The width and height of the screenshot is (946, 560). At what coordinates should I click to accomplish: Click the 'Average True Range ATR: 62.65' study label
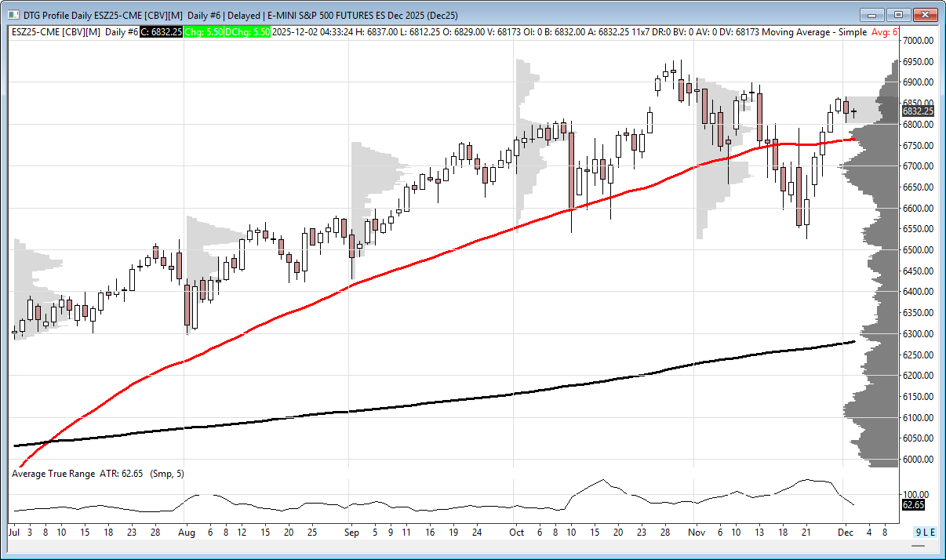point(77,474)
